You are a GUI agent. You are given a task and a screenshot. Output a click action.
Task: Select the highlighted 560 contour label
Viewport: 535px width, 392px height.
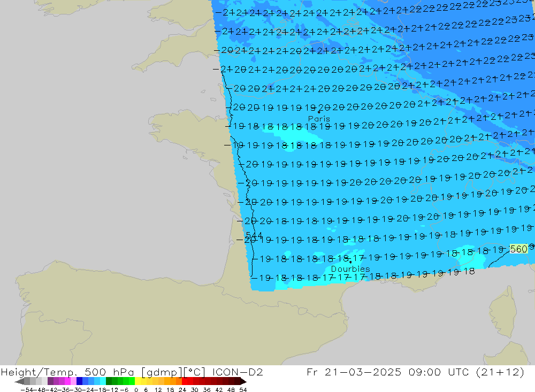(x=518, y=249)
